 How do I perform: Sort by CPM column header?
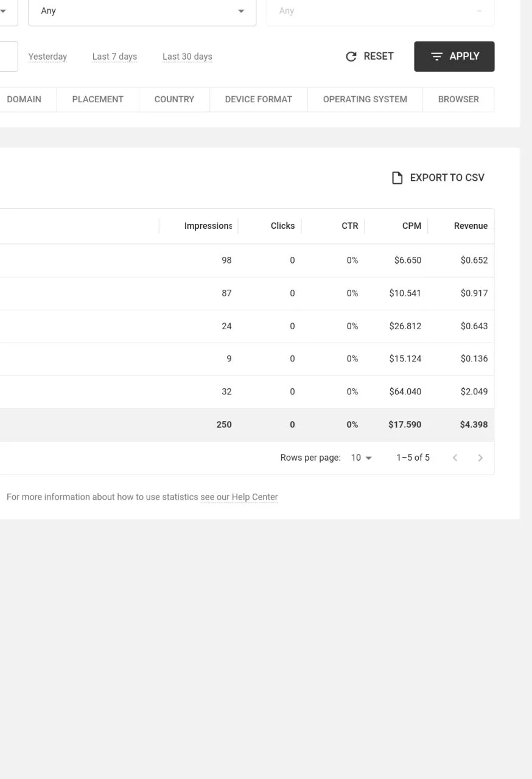tap(411, 226)
